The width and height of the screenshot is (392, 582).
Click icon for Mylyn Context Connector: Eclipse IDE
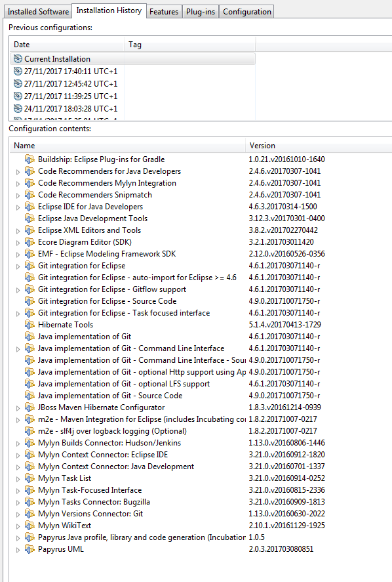point(29,455)
